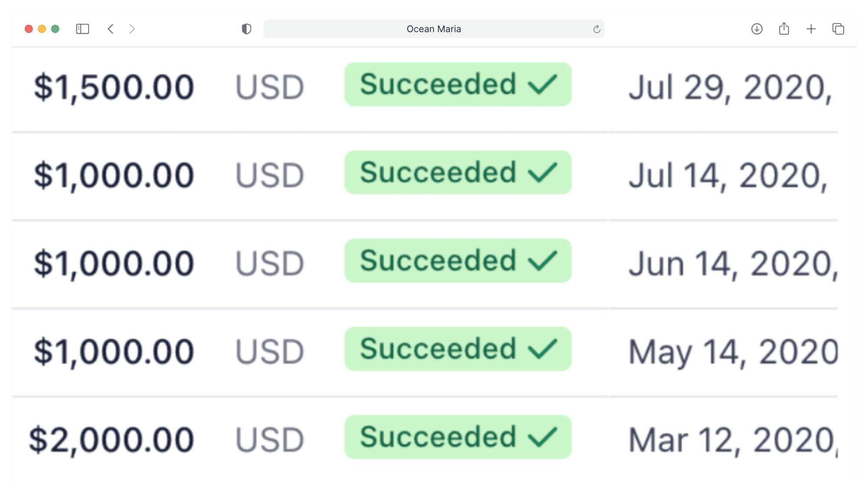This screenshot has height=492, width=868.
Task: Add a new tab with plus icon
Action: (x=811, y=29)
